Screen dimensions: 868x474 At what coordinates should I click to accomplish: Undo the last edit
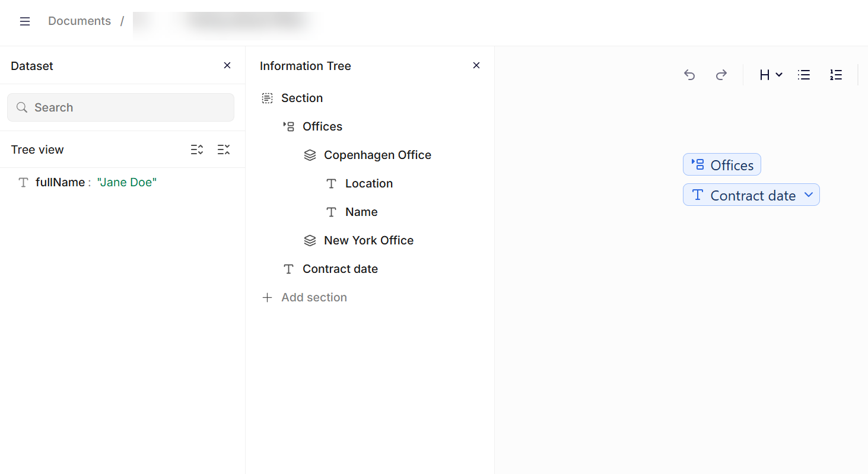(689, 75)
